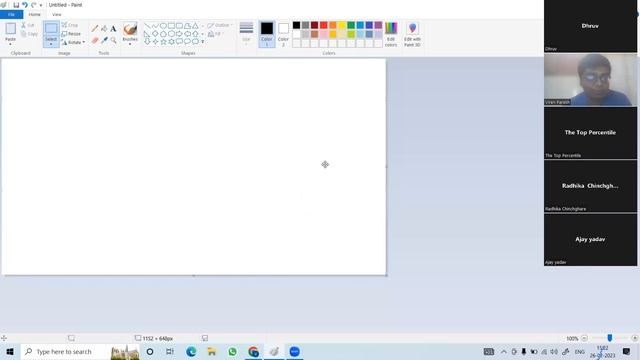Image resolution: width=640 pixels, height=360 pixels.
Task: Click the Paste clipboard icon
Action: [x=11, y=29]
